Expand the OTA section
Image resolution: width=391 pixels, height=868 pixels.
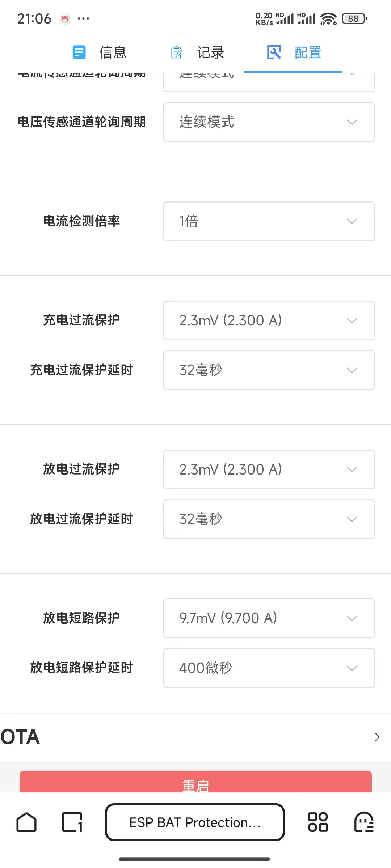point(195,737)
